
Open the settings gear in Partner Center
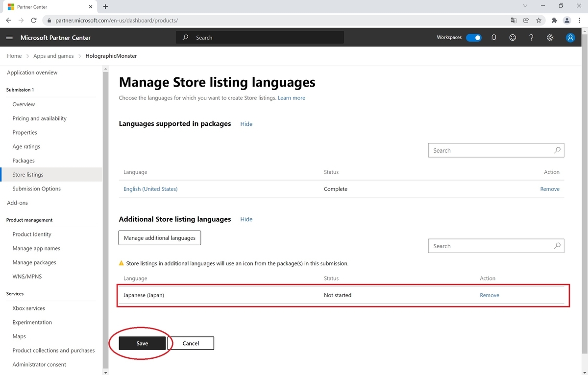pyautogui.click(x=550, y=38)
